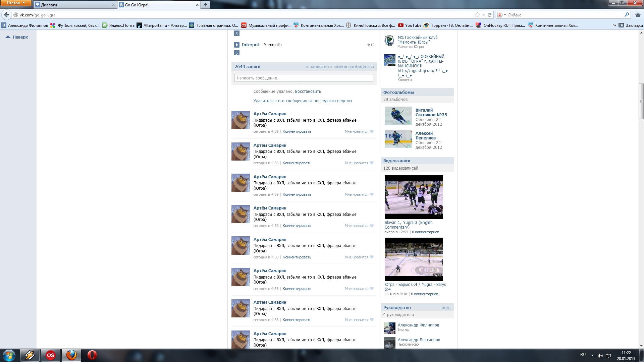This screenshot has height=362, width=644.
Task: Go back with the browser back arrow
Action: point(6,15)
